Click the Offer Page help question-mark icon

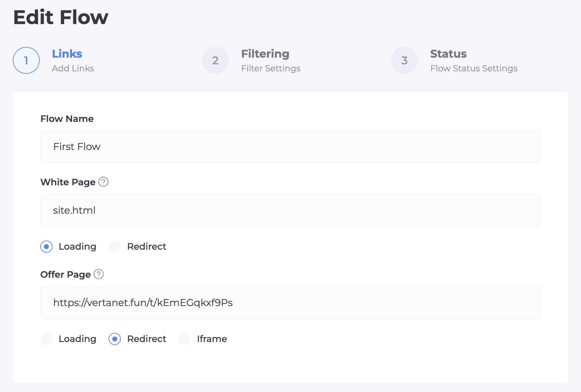click(x=99, y=274)
